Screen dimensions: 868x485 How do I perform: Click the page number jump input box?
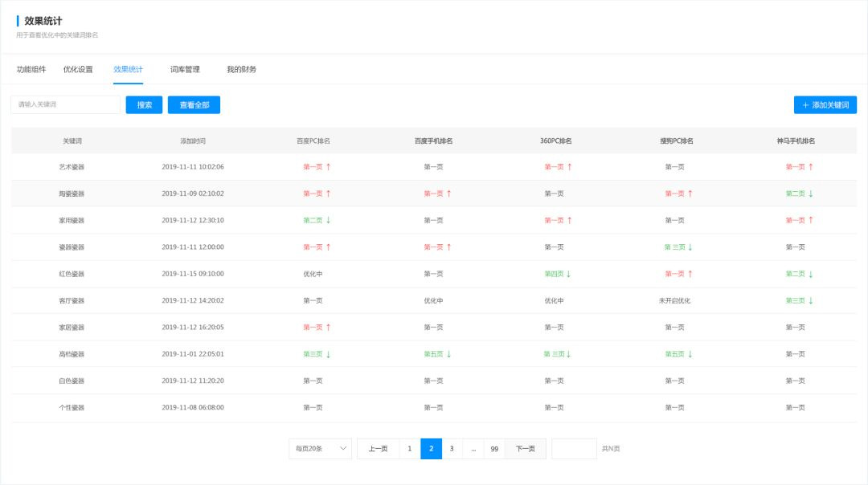pos(574,449)
